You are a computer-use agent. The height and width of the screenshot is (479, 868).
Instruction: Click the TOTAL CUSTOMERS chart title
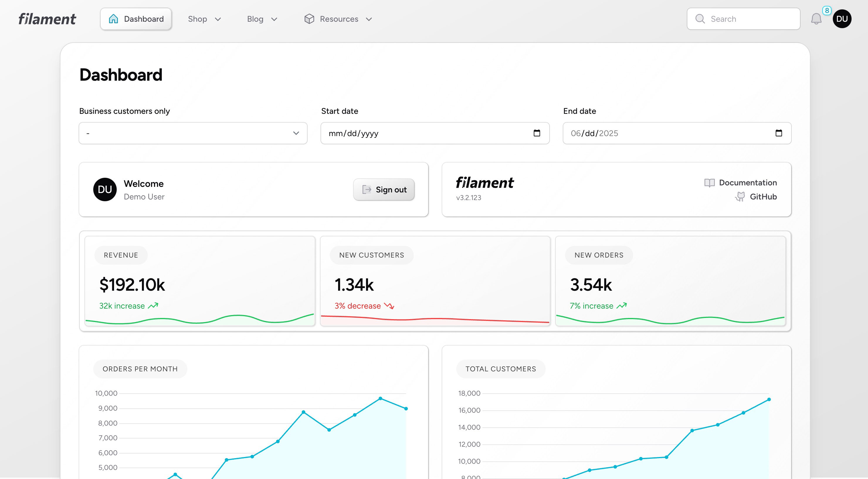(501, 369)
